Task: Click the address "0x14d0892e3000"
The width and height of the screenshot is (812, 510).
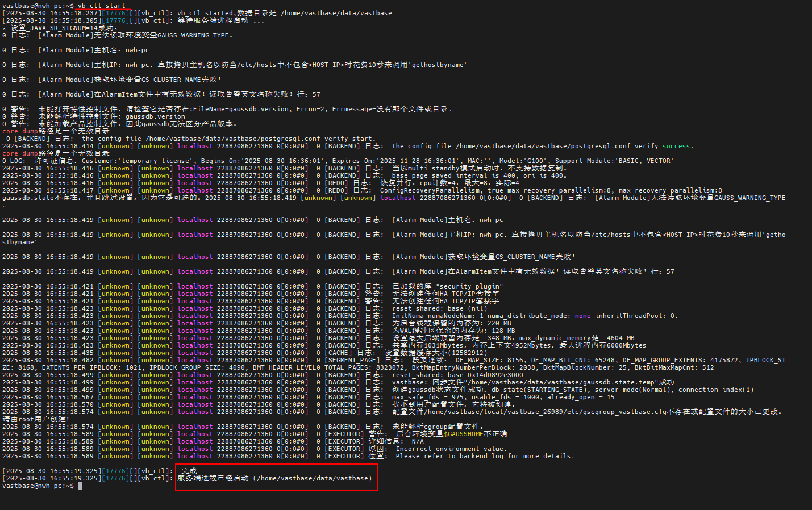Action: click(495, 375)
